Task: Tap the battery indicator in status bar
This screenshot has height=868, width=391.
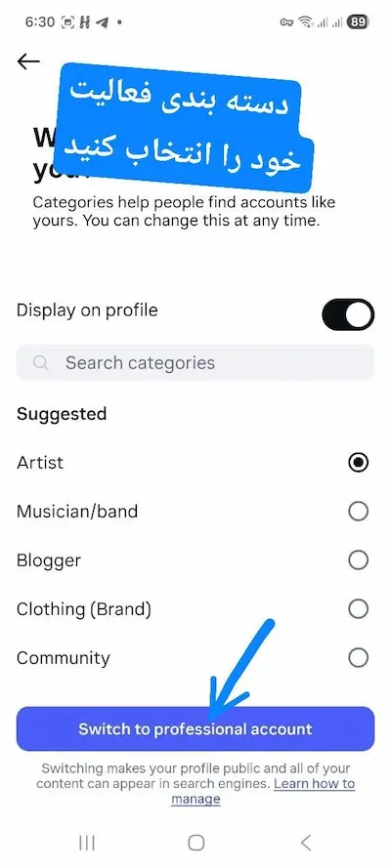Action: coord(359,22)
